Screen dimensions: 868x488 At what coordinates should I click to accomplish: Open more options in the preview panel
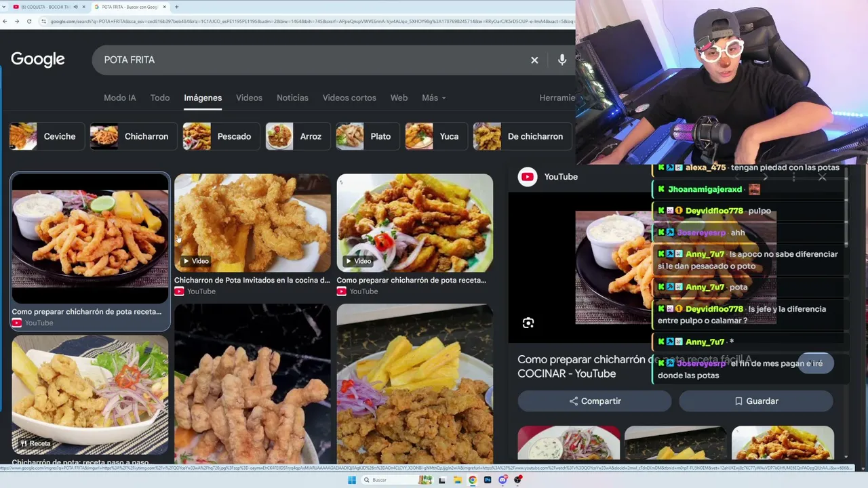click(793, 177)
